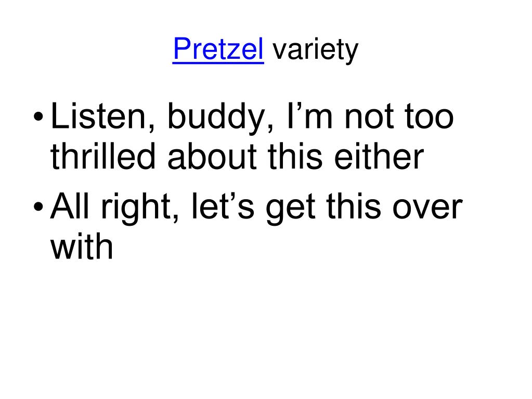Open the Pretzel hyperlink in the title
This screenshot has height=399, width=532.
tap(218, 48)
